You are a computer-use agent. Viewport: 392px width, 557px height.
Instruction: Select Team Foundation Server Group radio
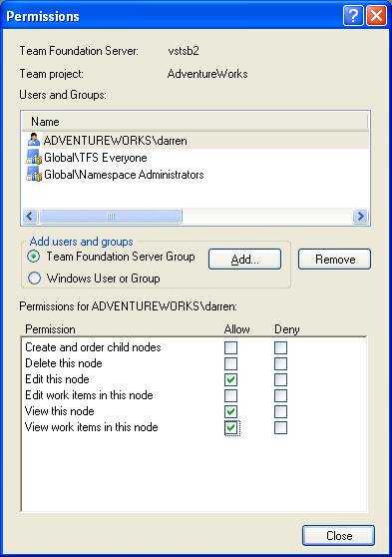pyautogui.click(x=34, y=257)
